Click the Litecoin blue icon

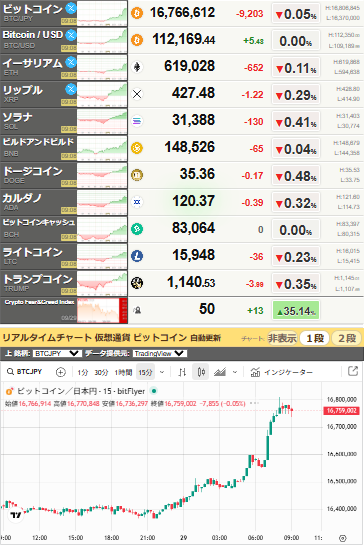tap(137, 256)
